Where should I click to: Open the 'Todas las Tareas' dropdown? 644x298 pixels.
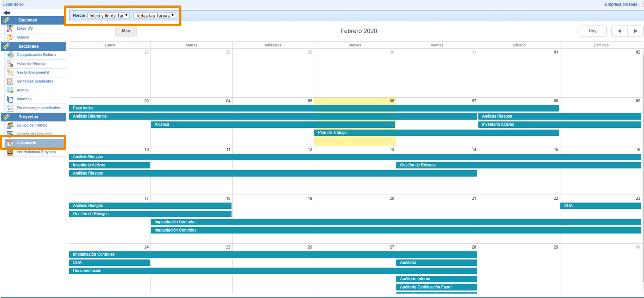pyautogui.click(x=155, y=16)
